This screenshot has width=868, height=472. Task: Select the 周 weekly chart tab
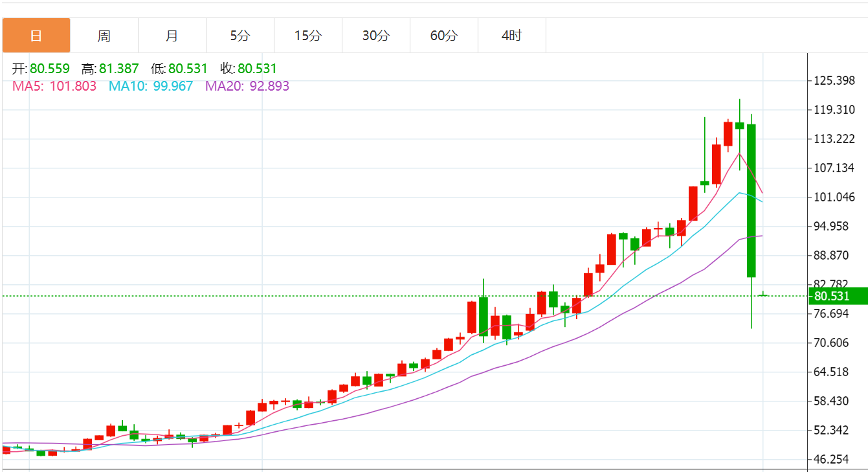tap(104, 36)
